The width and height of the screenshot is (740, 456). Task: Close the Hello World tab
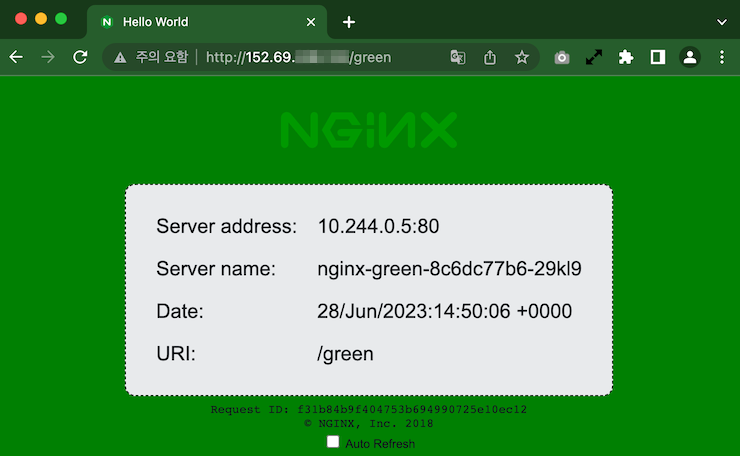[x=311, y=21]
